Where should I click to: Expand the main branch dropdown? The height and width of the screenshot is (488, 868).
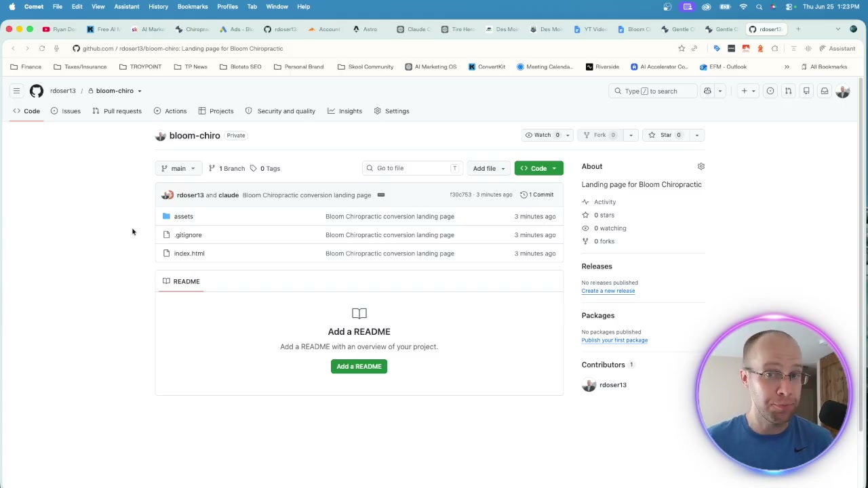[x=178, y=168]
